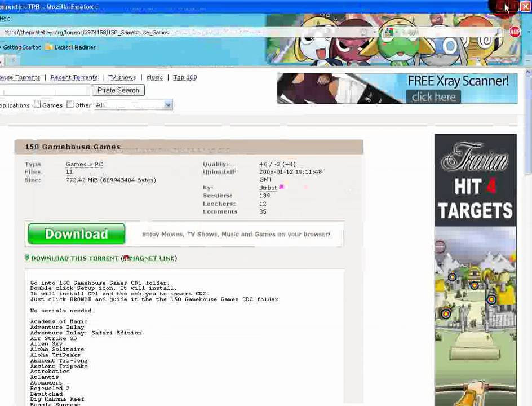Click 'click here' on Xray Scanner ad
Screen dimensions: 532x406
pyautogui.click(x=433, y=97)
